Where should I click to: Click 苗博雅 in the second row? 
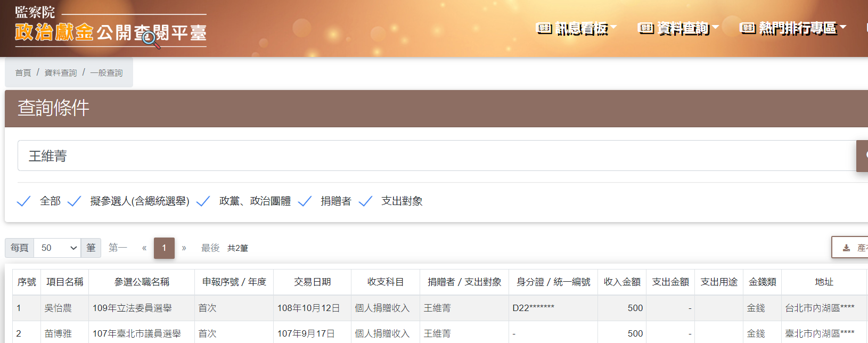(x=58, y=334)
